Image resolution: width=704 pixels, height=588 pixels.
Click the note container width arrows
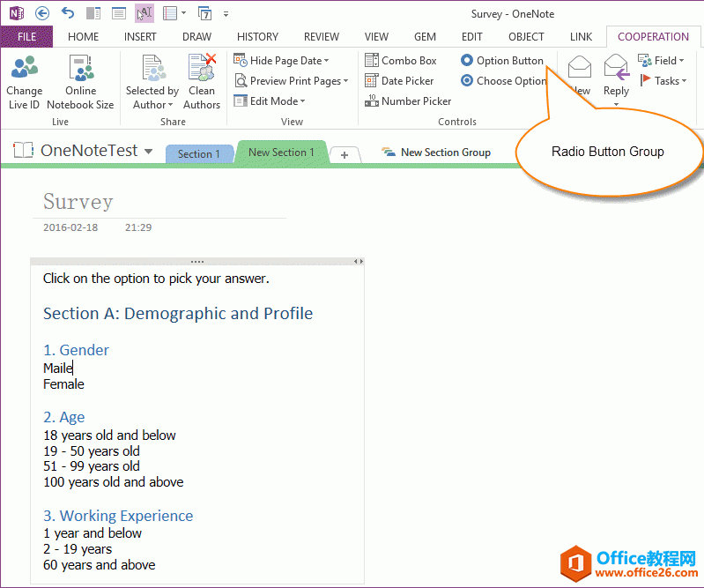pyautogui.click(x=359, y=262)
